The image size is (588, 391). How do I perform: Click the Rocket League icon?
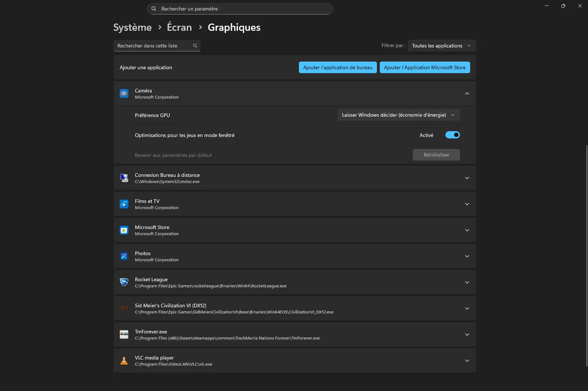[x=124, y=282]
